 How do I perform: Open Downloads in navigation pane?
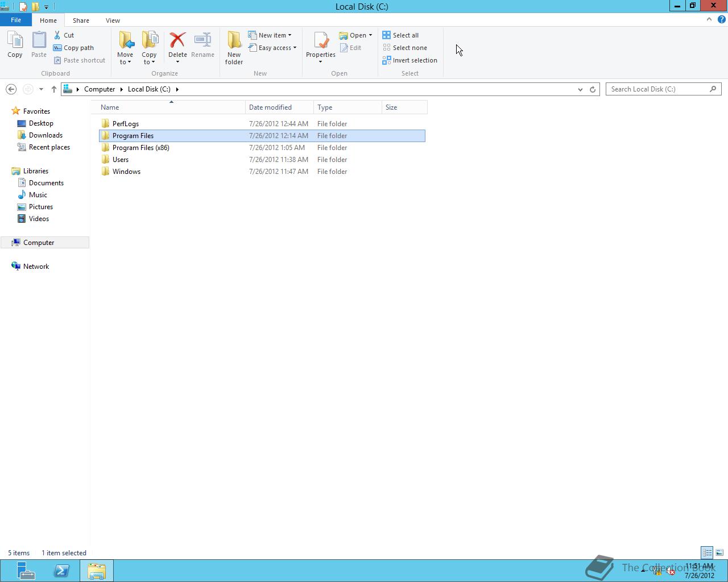(45, 135)
